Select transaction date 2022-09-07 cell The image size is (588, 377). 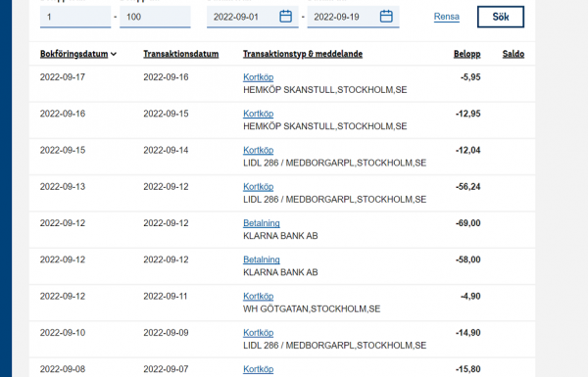(x=166, y=369)
